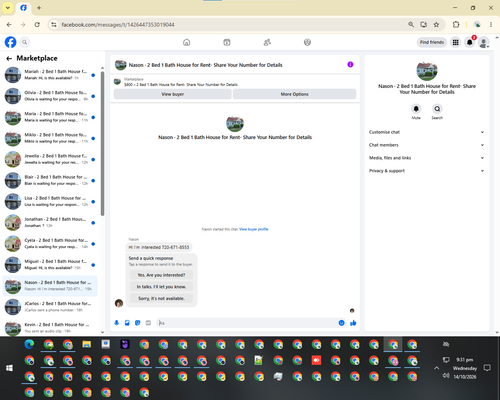The width and height of the screenshot is (500, 400).
Task: Open the browser extensions puzzle icon
Action: click(x=456, y=25)
